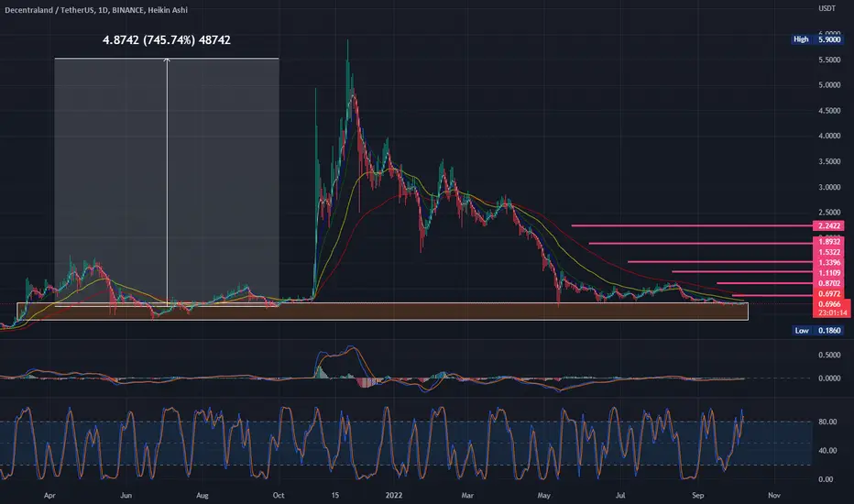Click the Sep date on time axis
This screenshot has width=854, height=504.
697,495
